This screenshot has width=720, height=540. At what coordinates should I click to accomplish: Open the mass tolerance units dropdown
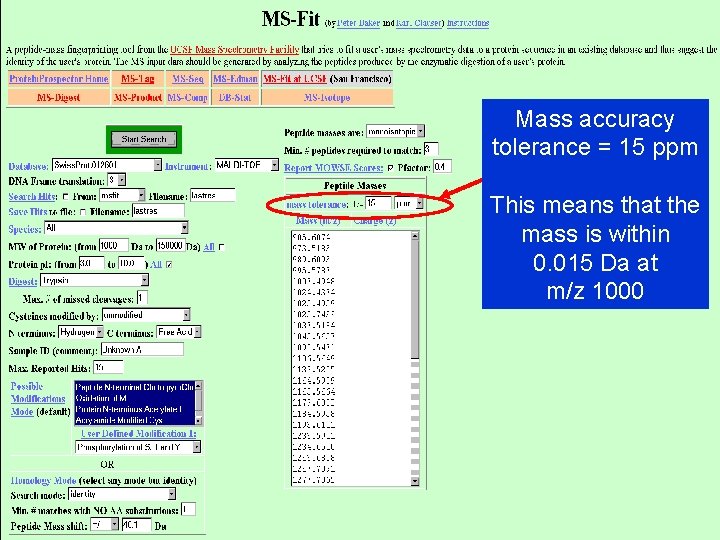(409, 203)
